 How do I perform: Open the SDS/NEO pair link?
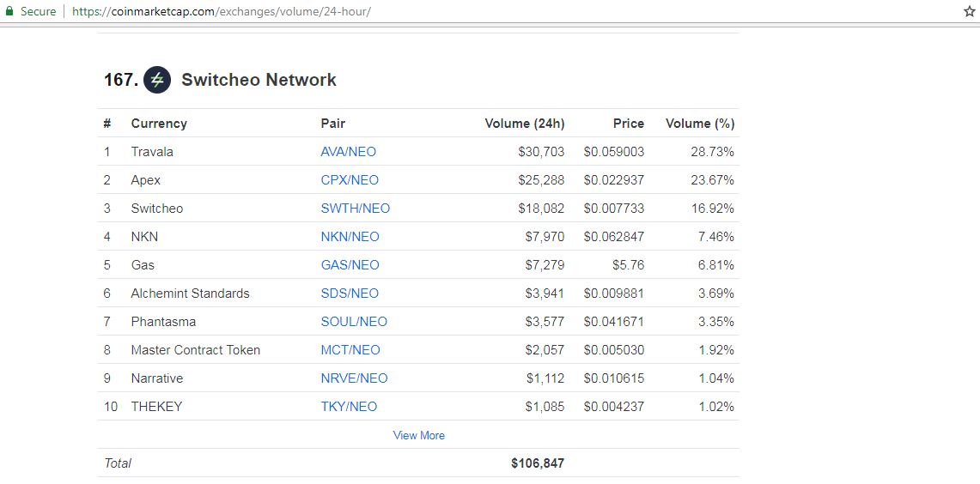(350, 293)
